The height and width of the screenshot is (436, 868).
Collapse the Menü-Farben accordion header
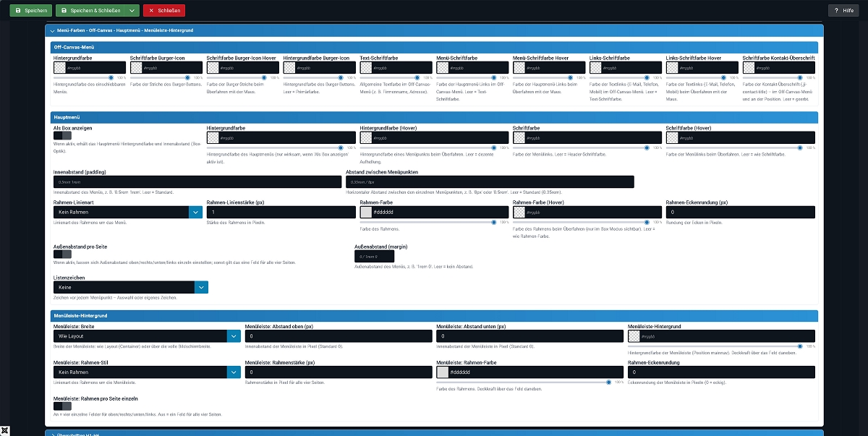pyautogui.click(x=434, y=30)
